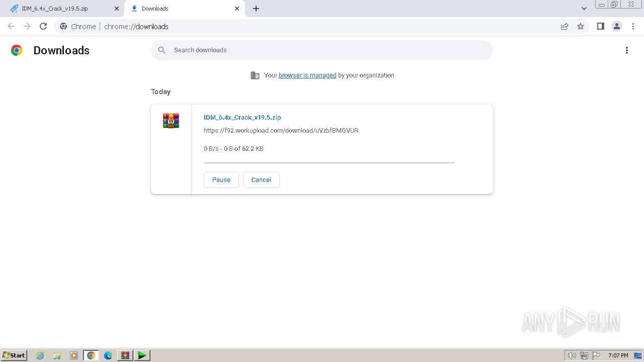Viewport: 644px width, 362px height.
Task: Open the IDM_6.4x_Crack_v19.5.zip file link
Action: (242, 117)
